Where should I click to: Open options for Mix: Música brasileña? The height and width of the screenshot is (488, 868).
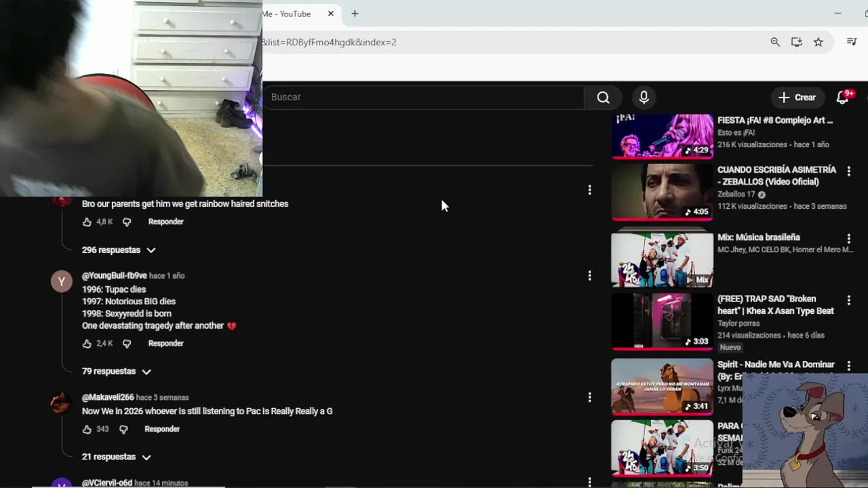click(x=848, y=239)
